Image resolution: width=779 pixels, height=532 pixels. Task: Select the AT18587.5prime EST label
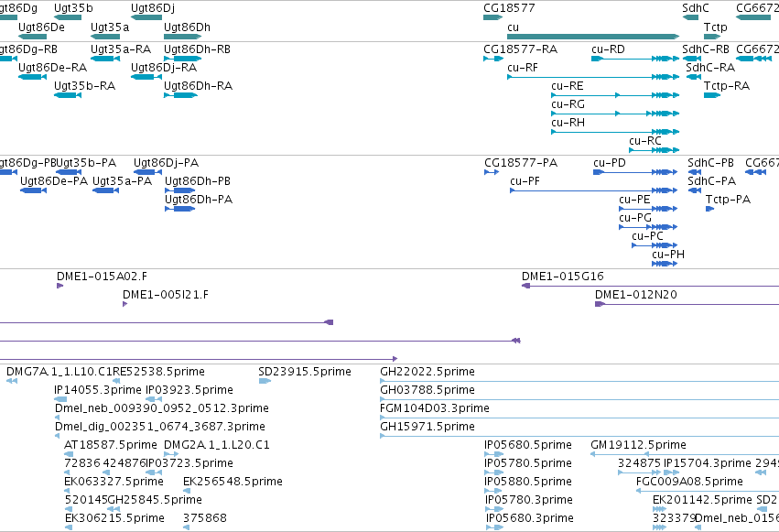111,445
